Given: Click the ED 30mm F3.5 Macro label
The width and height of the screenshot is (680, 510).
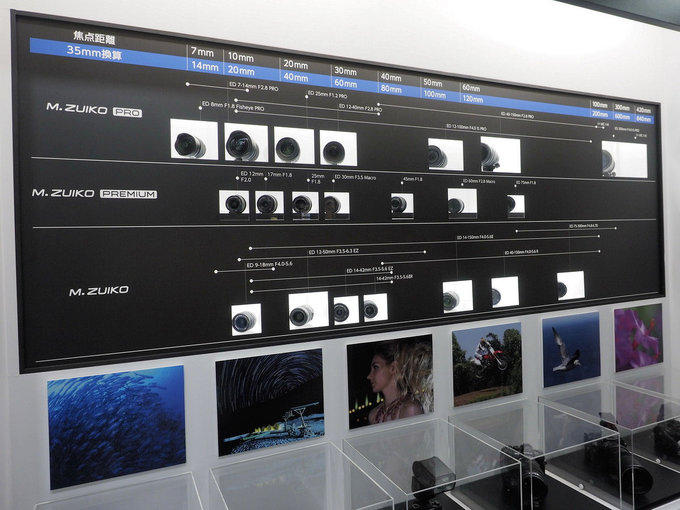Looking at the screenshot, I should (355, 177).
